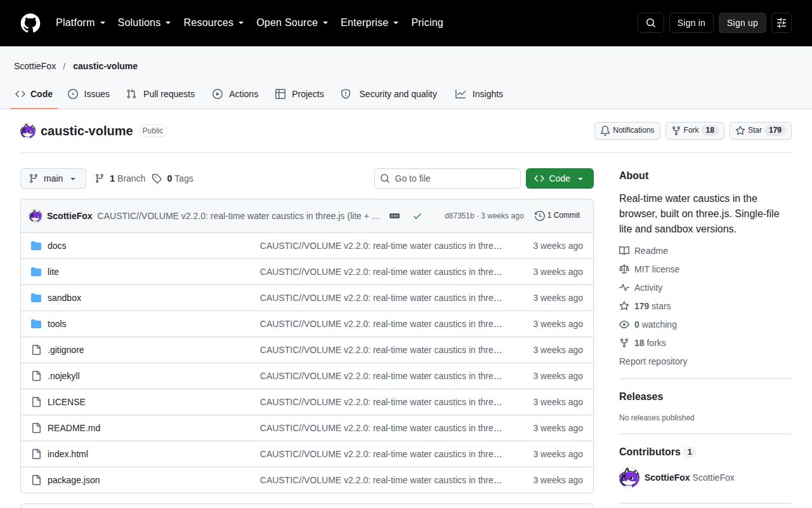Open the ScottieFox owner breadcrumb link
This screenshot has height=508, width=812.
(35, 66)
